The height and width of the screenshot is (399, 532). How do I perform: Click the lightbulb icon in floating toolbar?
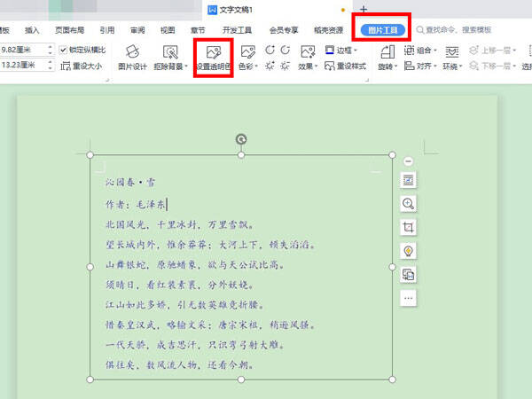click(x=408, y=251)
